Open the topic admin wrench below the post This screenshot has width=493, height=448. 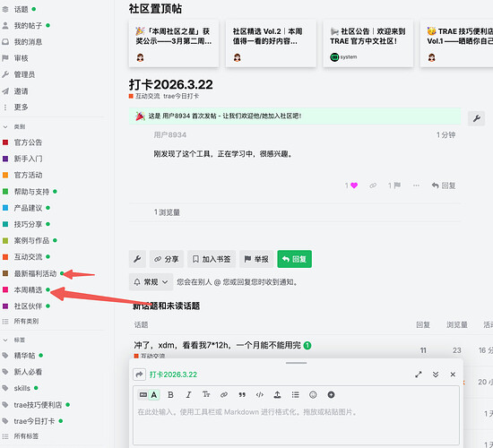point(137,259)
